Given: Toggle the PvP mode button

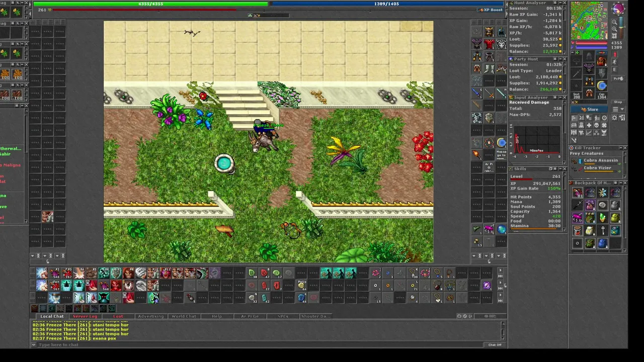Looking at the screenshot, I should pos(618,78).
